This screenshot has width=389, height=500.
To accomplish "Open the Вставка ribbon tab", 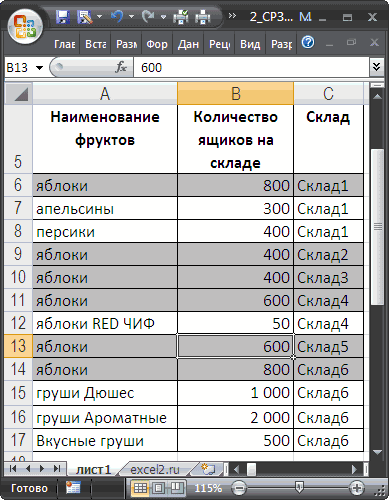I will (x=96, y=44).
